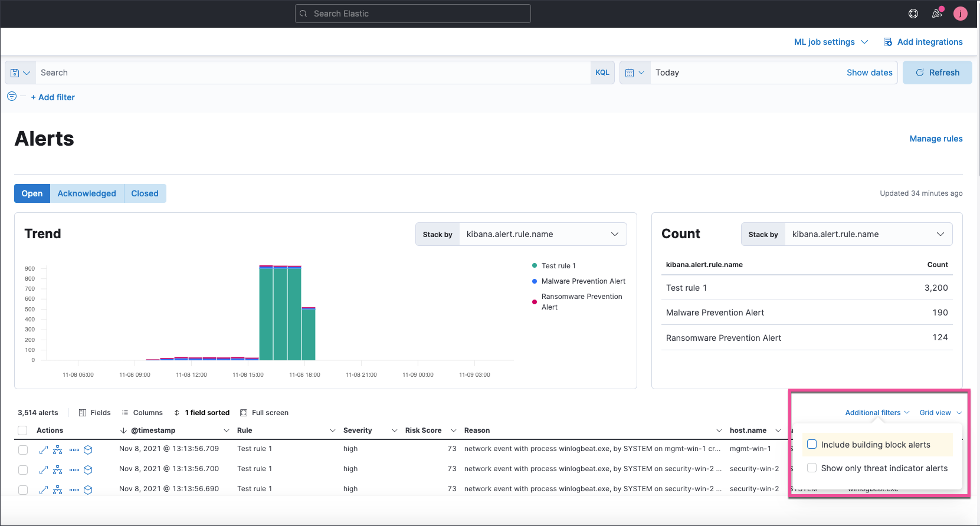This screenshot has height=526, width=980.
Task: Tick the select-all alerts header checkbox
Action: 22,430
